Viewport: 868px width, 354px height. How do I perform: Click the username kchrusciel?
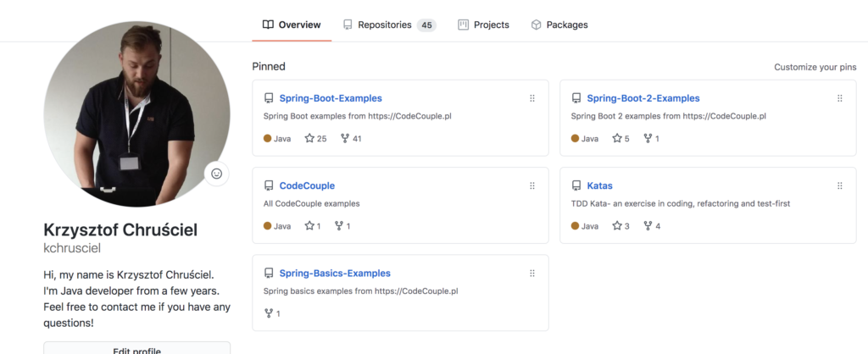[72, 248]
